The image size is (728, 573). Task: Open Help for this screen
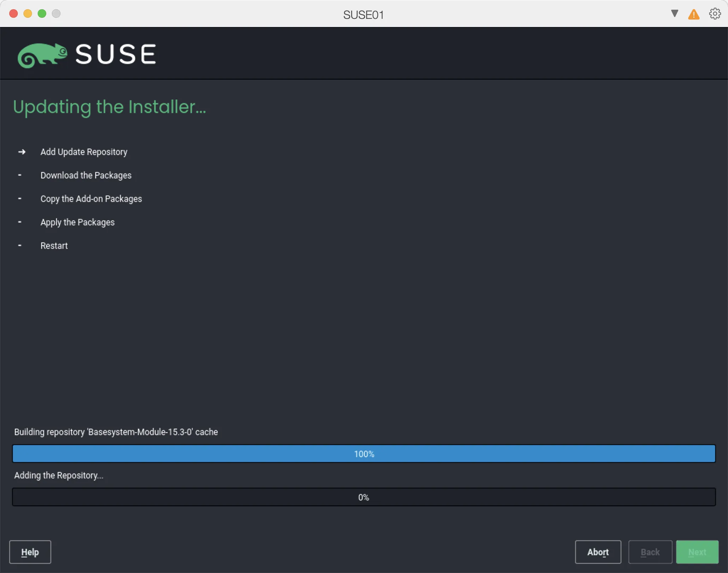point(30,552)
